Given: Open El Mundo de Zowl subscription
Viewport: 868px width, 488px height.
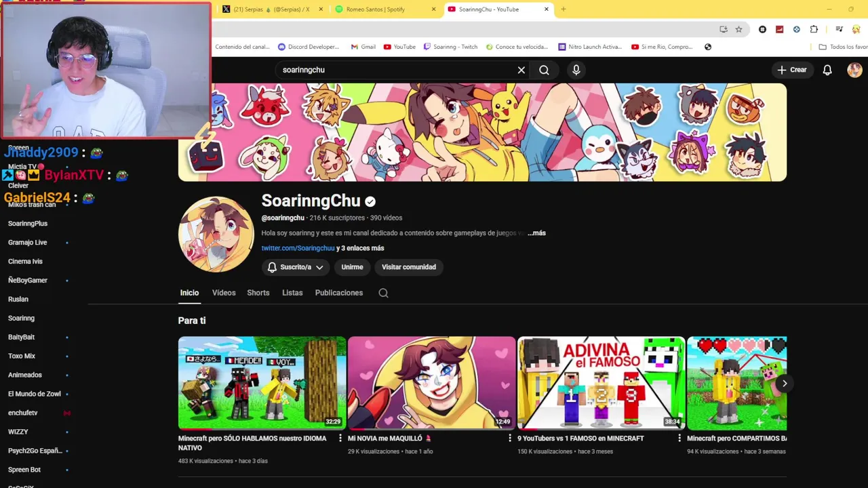Looking at the screenshot, I should 35,394.
